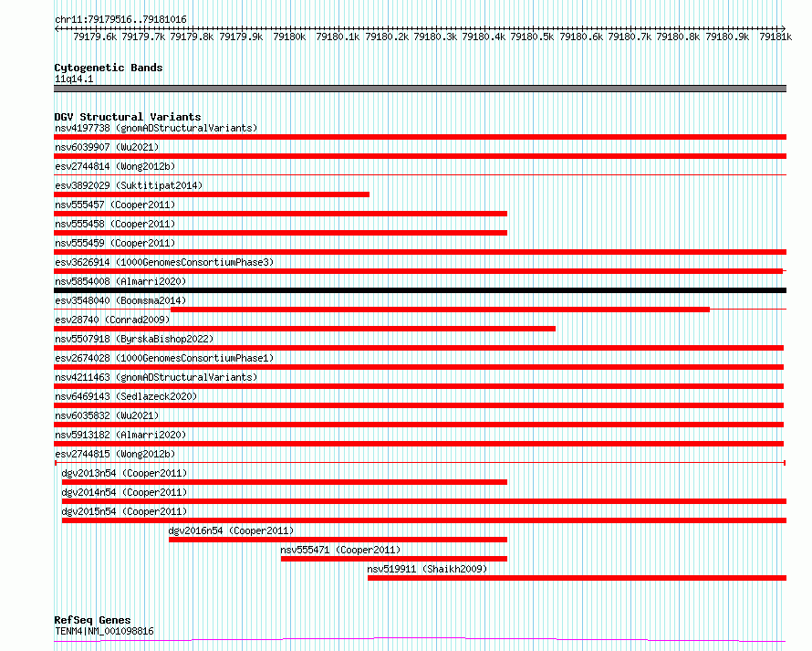The height and width of the screenshot is (651, 812).
Task: Click the gray 11q14.1 cytogenetic band bar
Action: 420,89
